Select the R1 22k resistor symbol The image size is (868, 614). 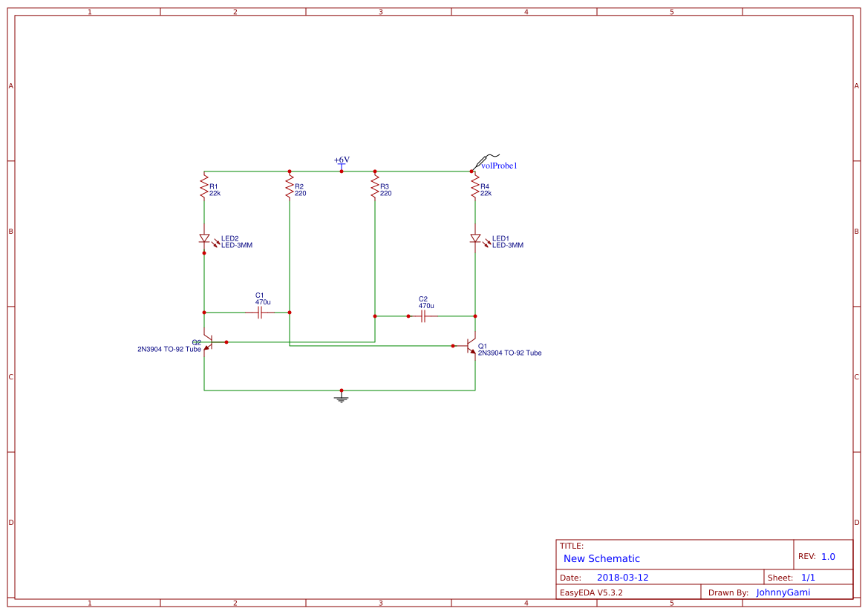click(203, 186)
